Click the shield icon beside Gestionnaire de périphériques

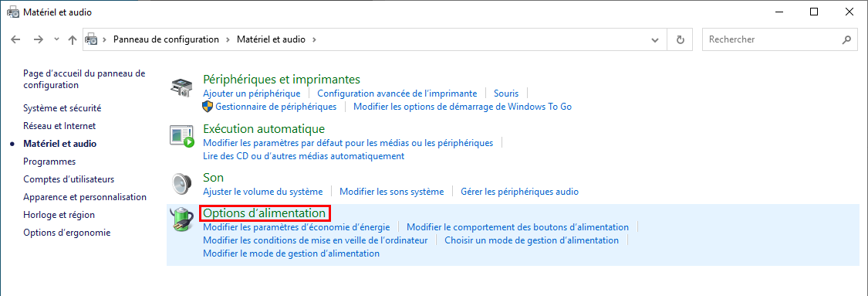pos(208,106)
